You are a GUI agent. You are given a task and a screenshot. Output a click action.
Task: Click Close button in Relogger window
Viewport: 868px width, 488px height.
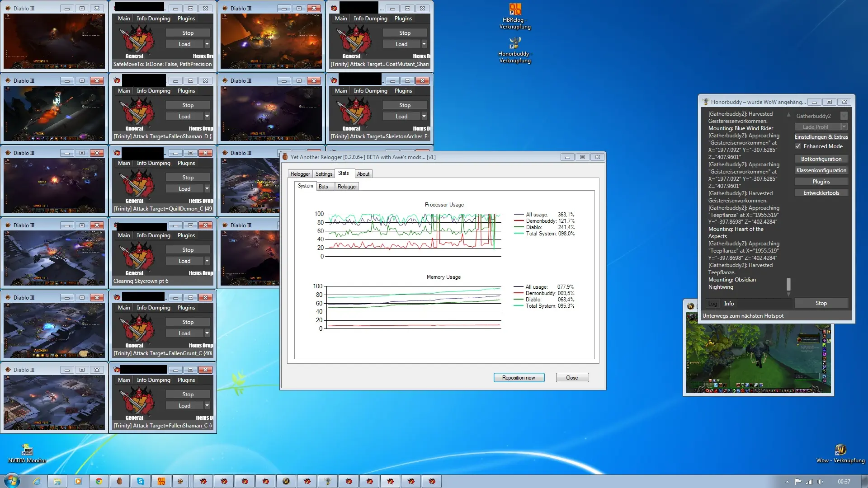572,378
